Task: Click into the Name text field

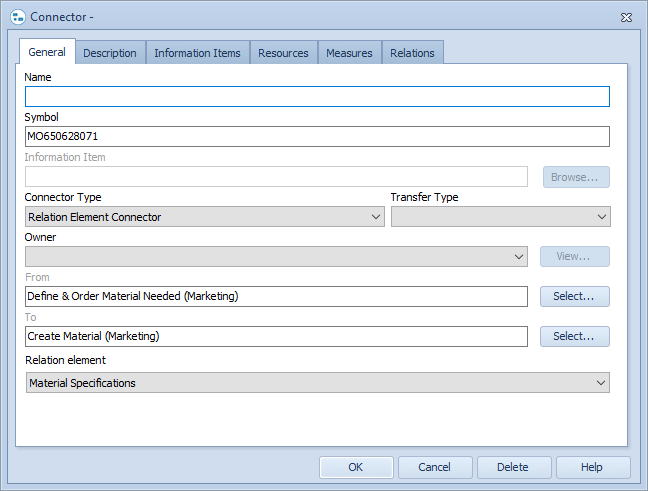Action: coord(316,97)
